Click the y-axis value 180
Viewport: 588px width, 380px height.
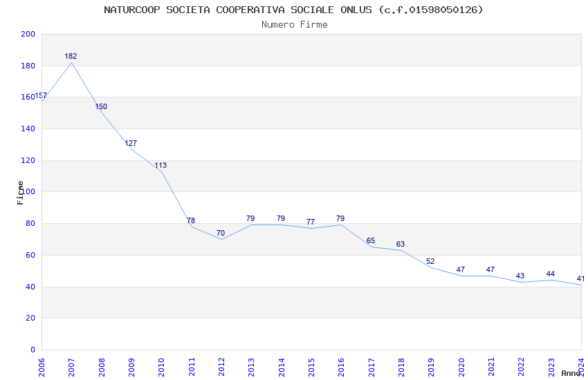point(28,66)
